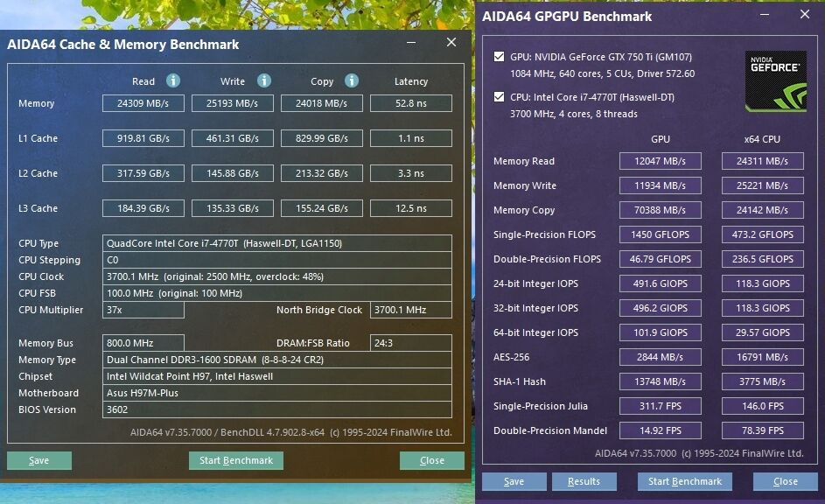Viewport: 825px width, 504px height.
Task: Click CPU Double-Precision Mandel value 78.39 FPS
Action: [762, 430]
